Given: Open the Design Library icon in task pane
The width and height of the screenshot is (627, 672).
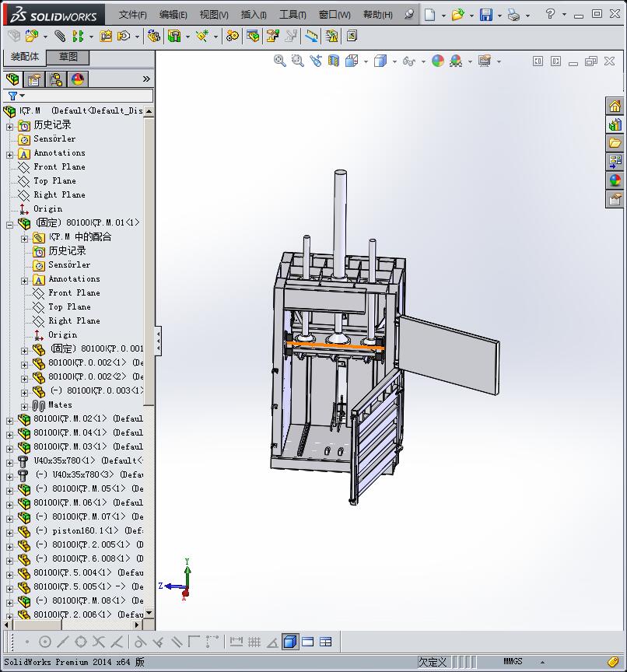Looking at the screenshot, I should [615, 124].
